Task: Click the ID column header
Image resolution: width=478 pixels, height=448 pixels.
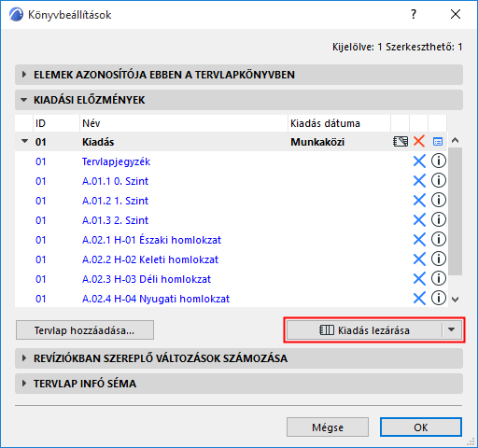Action: (x=56, y=123)
